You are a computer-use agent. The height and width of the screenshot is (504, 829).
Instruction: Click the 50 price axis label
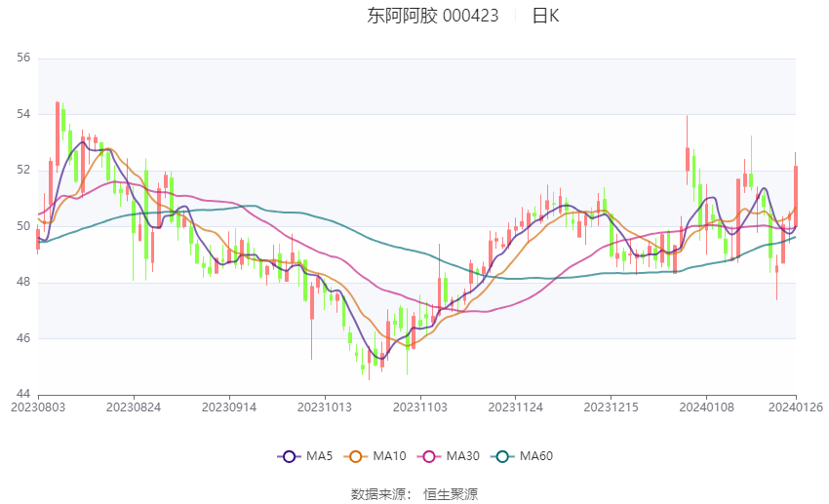pos(23,226)
